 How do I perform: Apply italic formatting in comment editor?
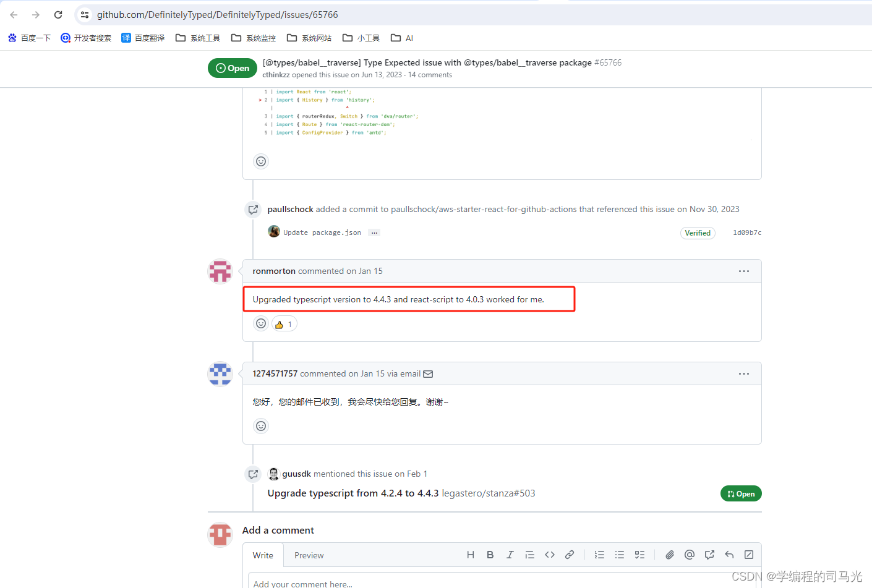point(510,555)
